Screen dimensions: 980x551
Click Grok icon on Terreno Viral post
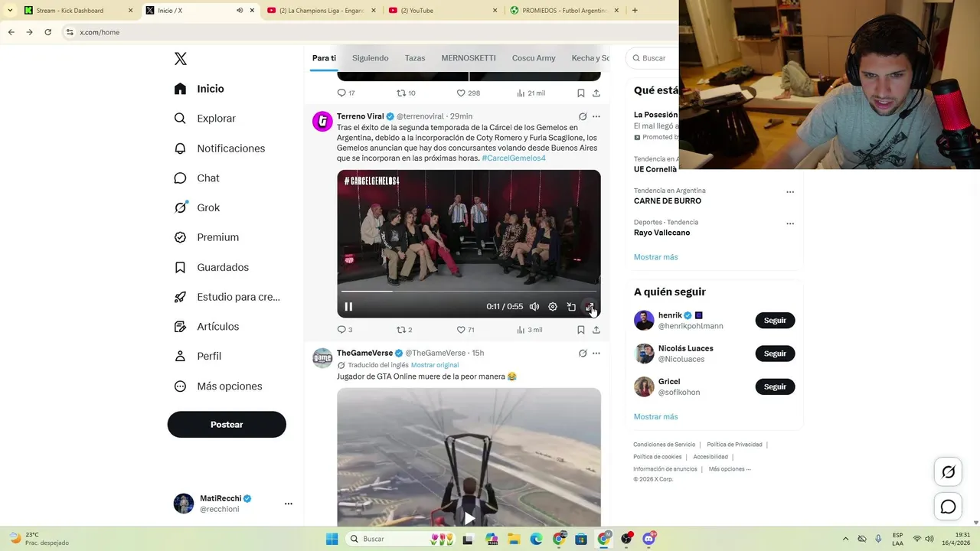(x=583, y=117)
